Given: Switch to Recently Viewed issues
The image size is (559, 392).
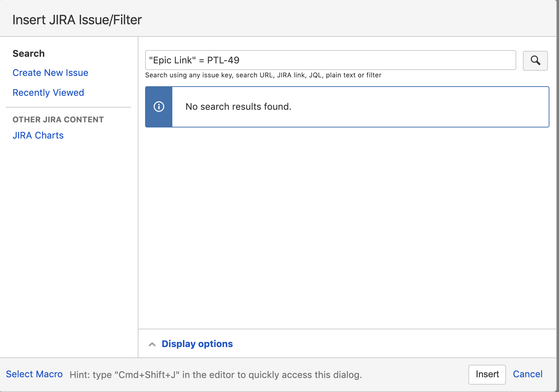Looking at the screenshot, I should 48,92.
